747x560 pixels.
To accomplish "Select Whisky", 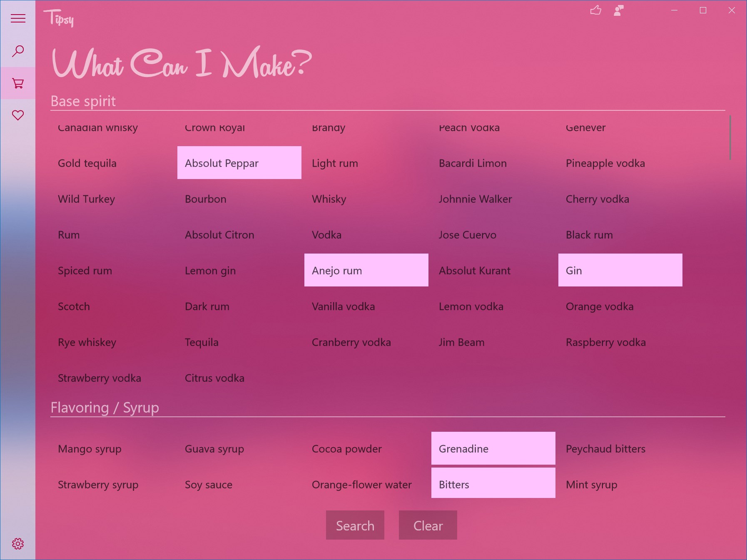I will pos(366,199).
